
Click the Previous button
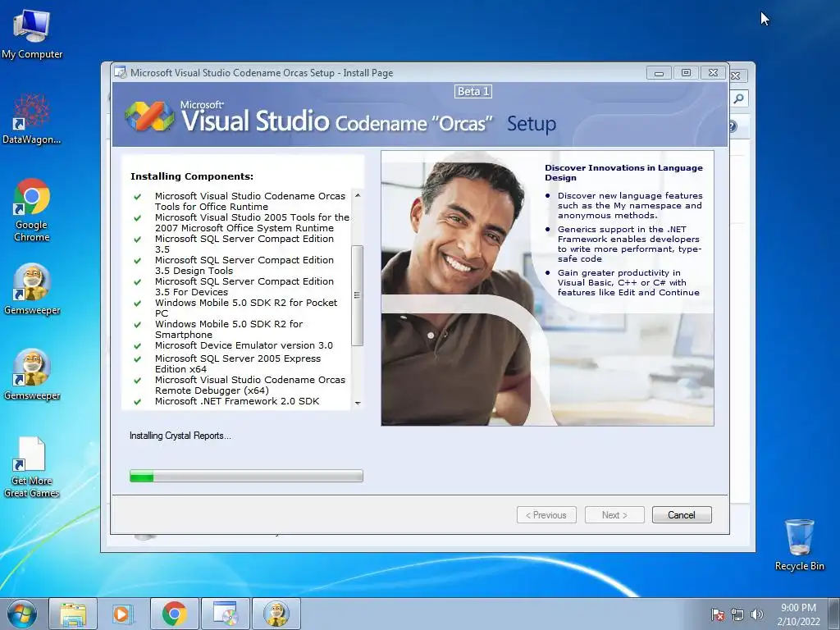(x=546, y=515)
